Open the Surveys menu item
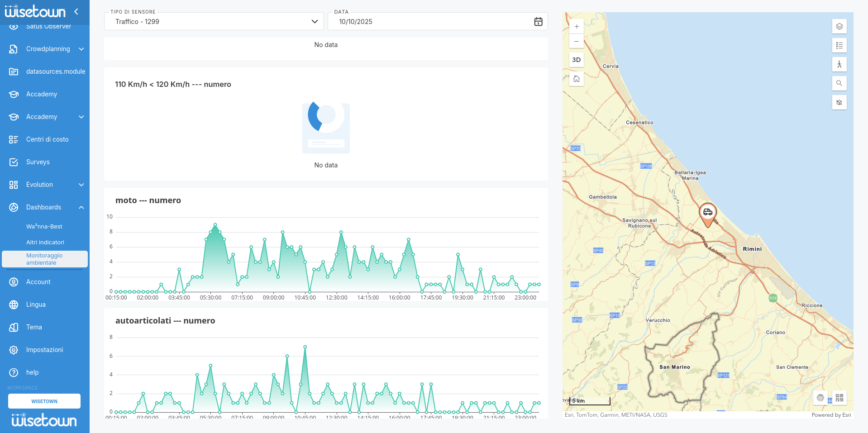868x433 pixels. click(38, 162)
